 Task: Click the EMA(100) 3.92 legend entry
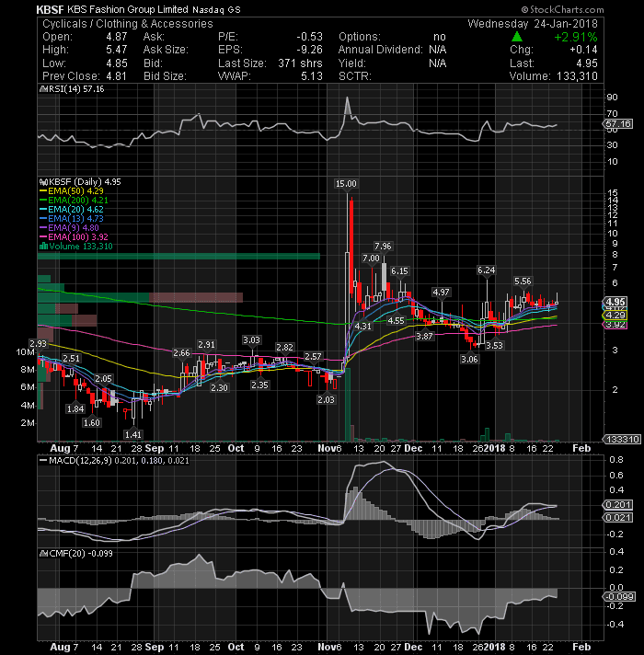click(74, 236)
